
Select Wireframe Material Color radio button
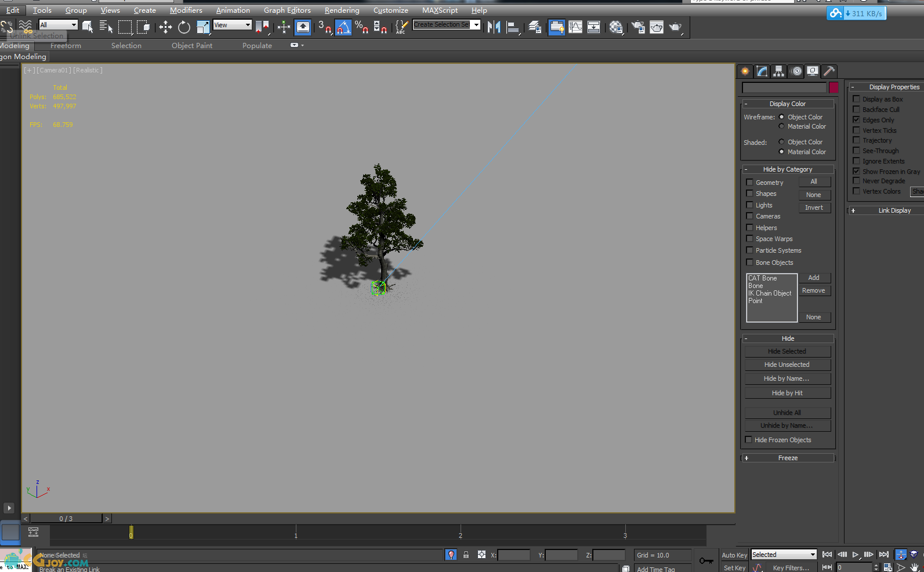point(781,126)
